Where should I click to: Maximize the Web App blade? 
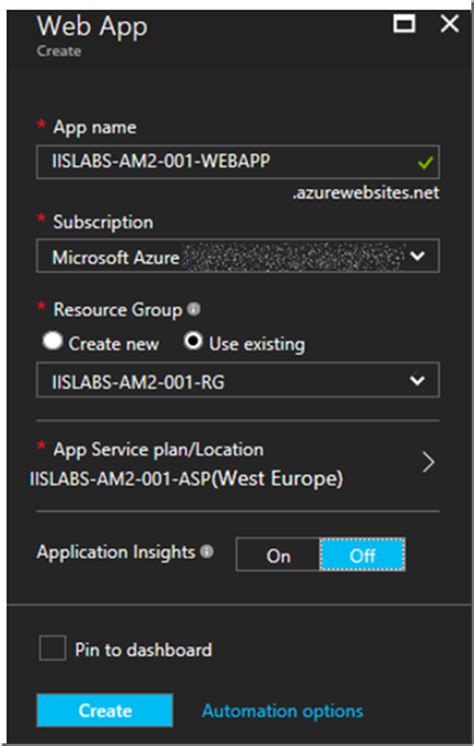[404, 23]
